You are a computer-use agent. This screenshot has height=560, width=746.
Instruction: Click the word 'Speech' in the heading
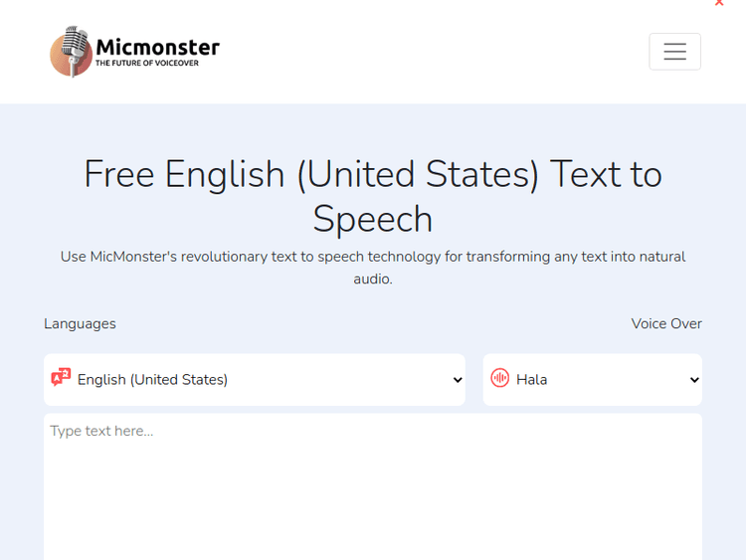pos(373,219)
